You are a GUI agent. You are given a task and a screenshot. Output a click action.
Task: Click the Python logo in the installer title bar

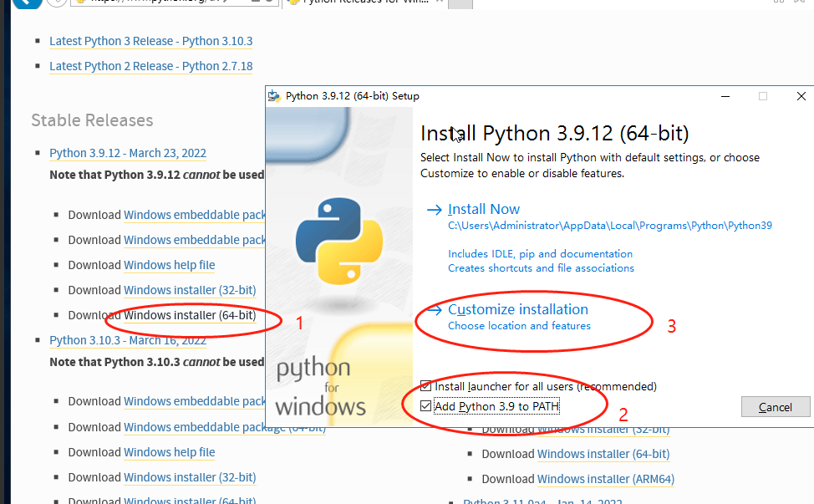(273, 95)
